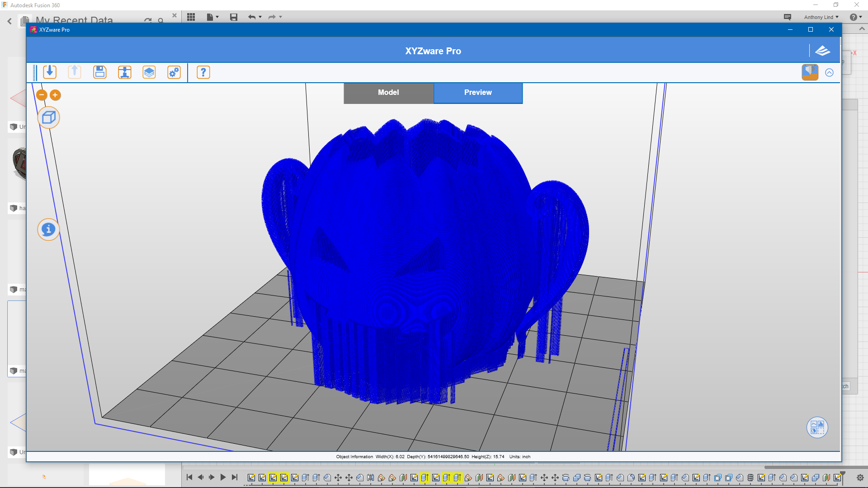This screenshot has height=488, width=868.
Task: Click the orange zoom out minus button
Action: [42, 95]
